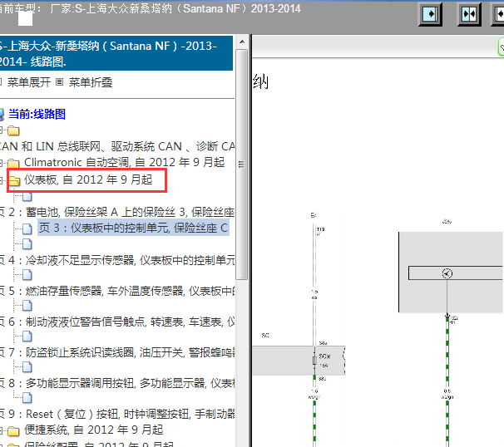Click the page icon above 页 9 entry
Screen dimensions: 504x447
27,398
